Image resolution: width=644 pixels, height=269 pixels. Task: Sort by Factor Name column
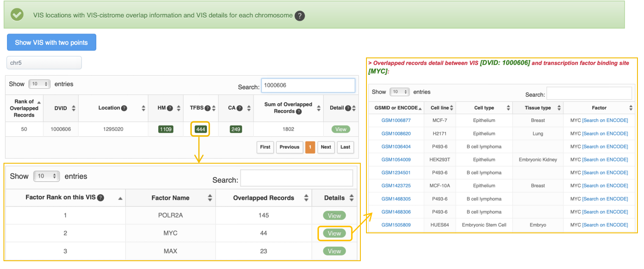click(x=170, y=198)
